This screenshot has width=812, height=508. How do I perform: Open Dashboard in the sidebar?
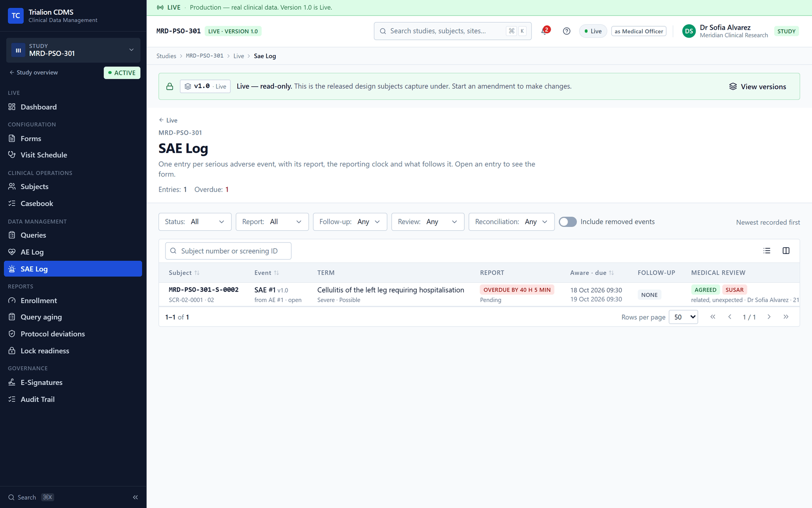pyautogui.click(x=73, y=107)
